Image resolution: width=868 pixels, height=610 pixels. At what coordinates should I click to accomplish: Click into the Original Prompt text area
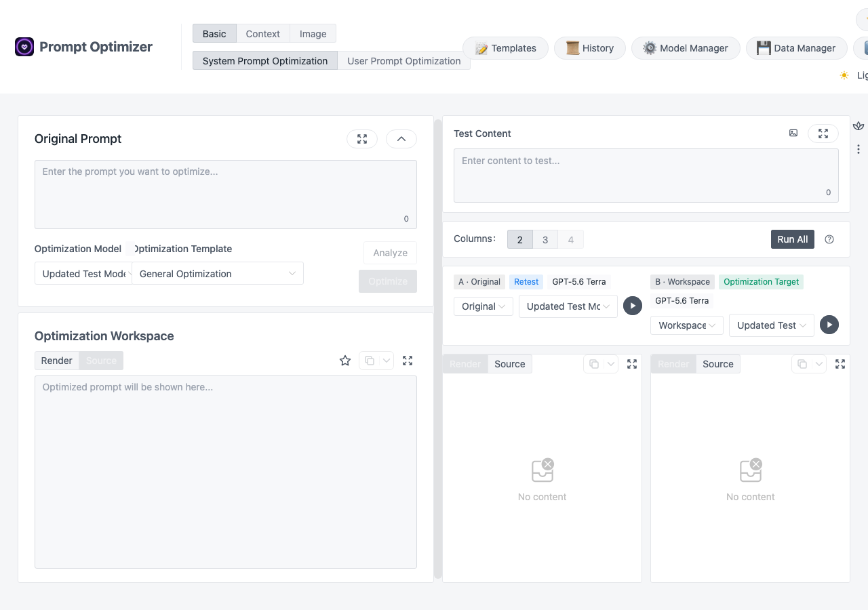[226, 195]
